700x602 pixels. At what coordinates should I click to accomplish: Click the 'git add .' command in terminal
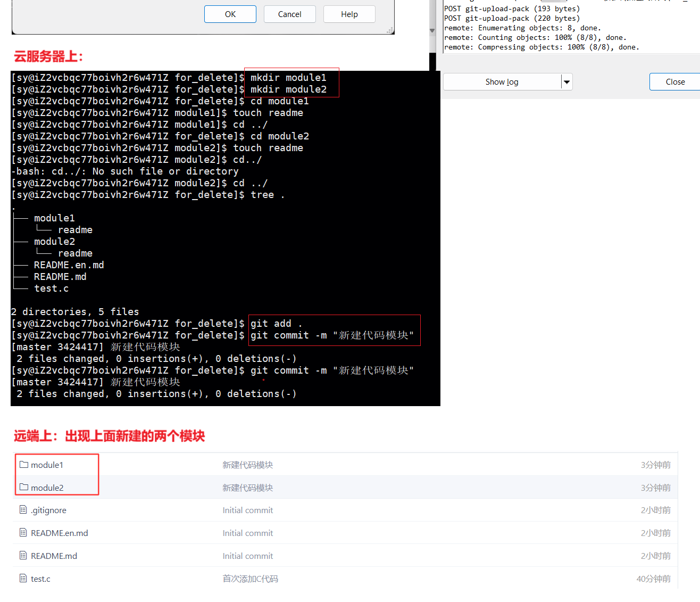276,324
